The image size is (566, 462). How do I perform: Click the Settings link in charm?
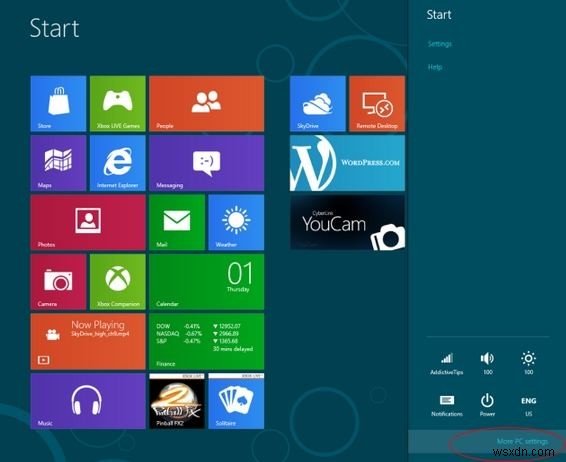point(440,44)
